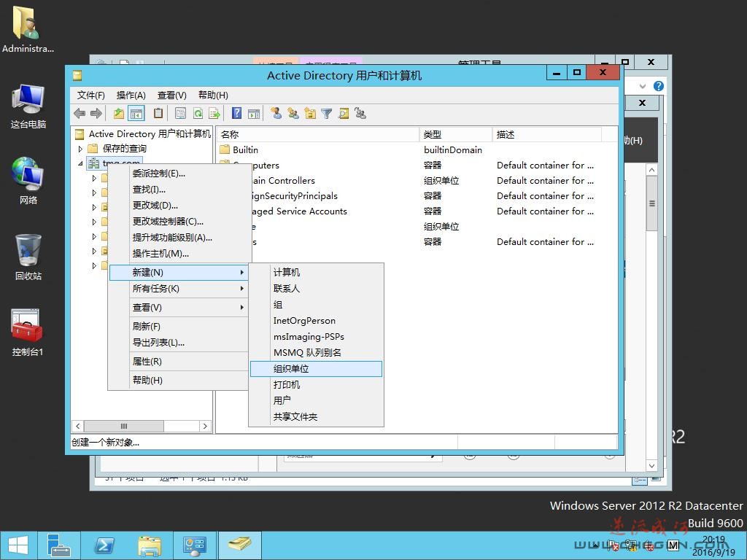Open File Explorer from the taskbar
Image resolution: width=747 pixels, height=560 pixels.
point(149,545)
